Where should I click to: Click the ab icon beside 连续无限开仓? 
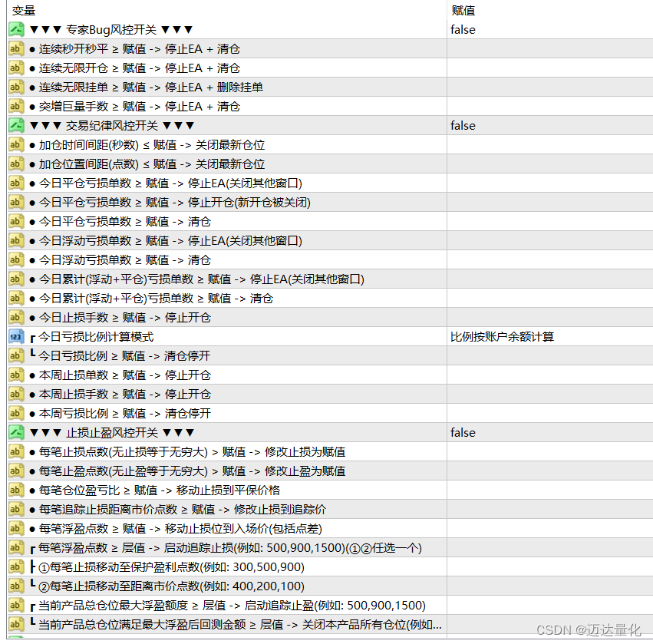(16, 68)
